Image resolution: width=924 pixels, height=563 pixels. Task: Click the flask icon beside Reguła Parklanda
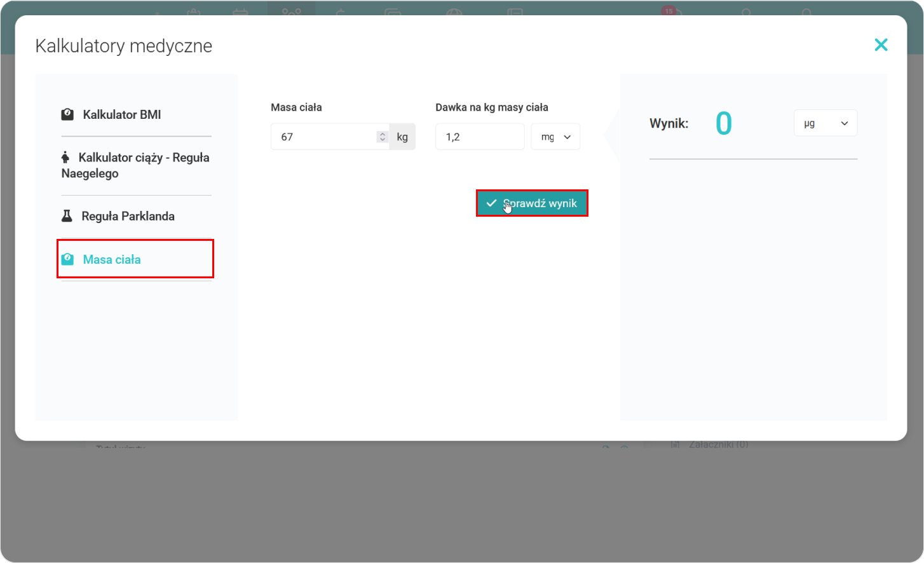click(67, 216)
